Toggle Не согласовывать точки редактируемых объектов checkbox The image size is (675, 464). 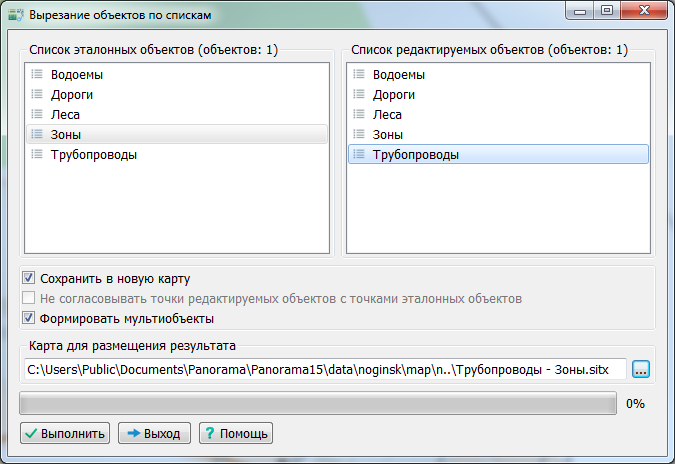pyautogui.click(x=29, y=298)
